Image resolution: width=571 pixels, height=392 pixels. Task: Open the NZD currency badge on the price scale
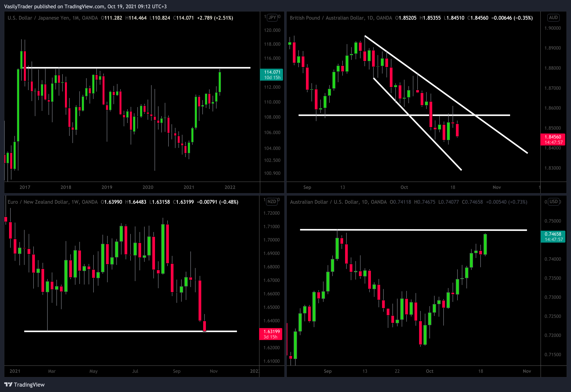tap(272, 201)
